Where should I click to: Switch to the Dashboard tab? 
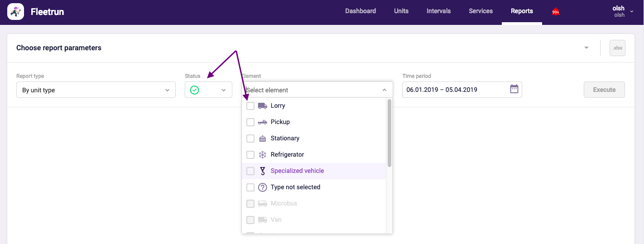point(360,11)
